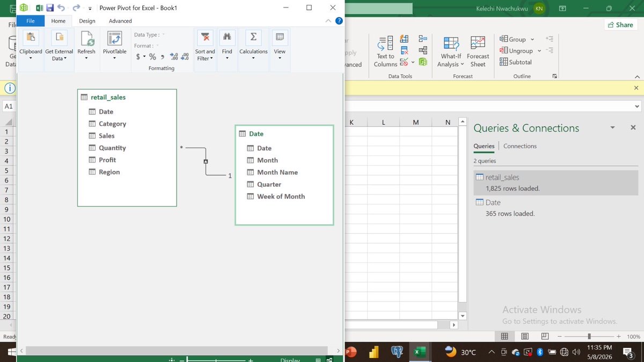Collapse the Power Pivot ribbon chevron
644x362 pixels.
328,21
